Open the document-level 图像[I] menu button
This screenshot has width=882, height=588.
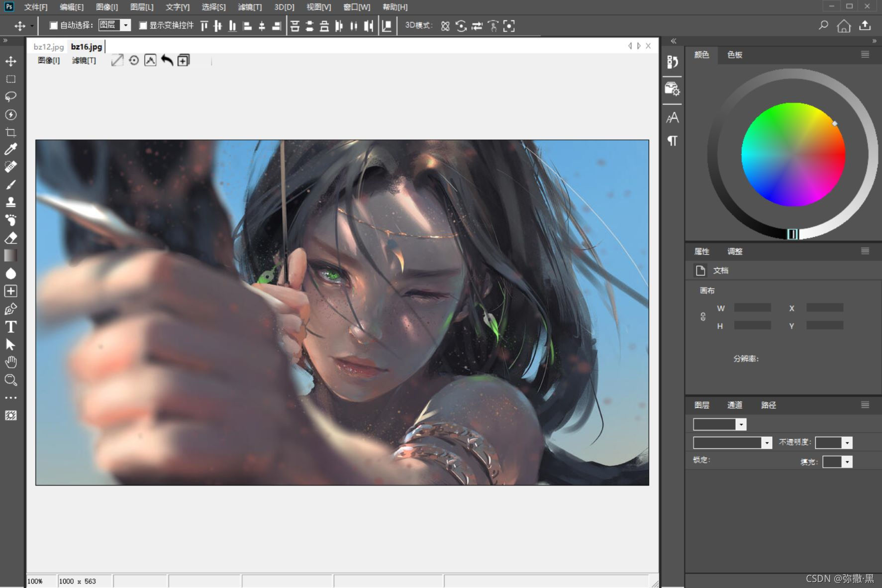[49, 60]
